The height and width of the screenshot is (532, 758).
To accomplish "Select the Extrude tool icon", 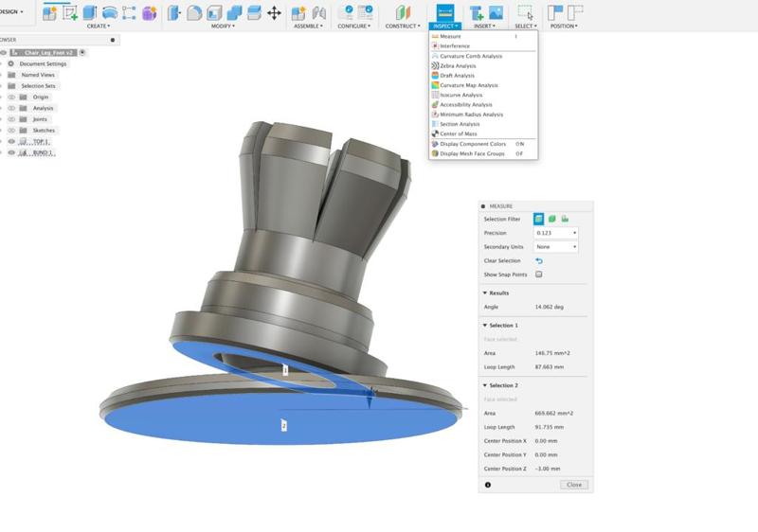I will click(x=90, y=13).
